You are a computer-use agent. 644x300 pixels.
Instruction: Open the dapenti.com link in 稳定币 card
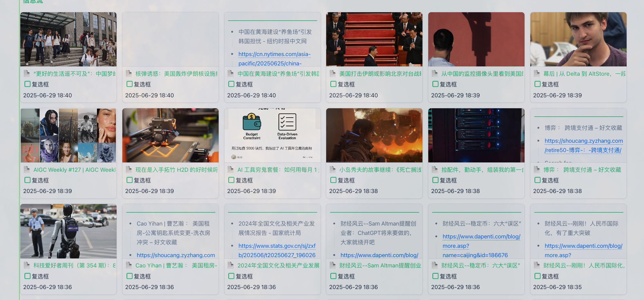(x=481, y=246)
